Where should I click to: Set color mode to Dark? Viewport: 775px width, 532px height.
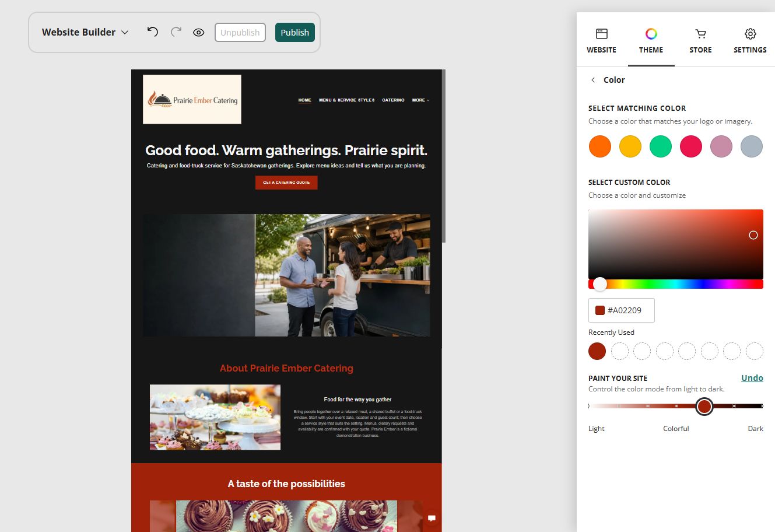click(756, 429)
